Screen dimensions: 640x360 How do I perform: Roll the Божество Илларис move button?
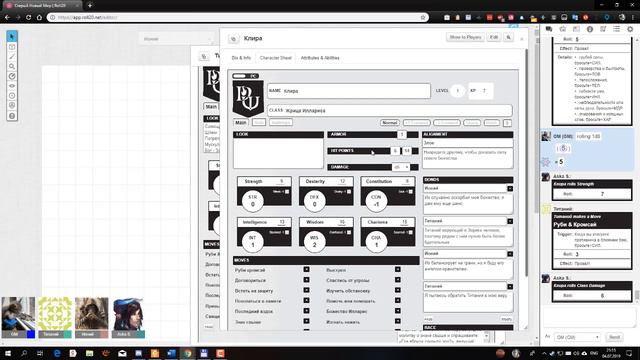(398, 311)
